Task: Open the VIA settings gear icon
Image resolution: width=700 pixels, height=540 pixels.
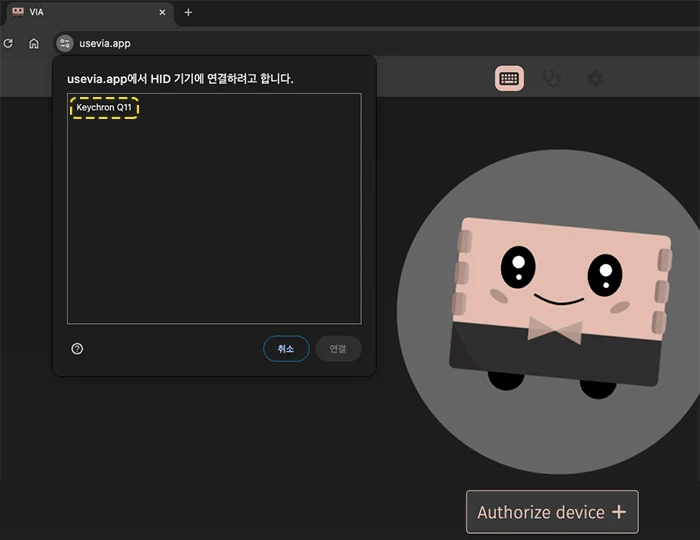Action: click(595, 79)
